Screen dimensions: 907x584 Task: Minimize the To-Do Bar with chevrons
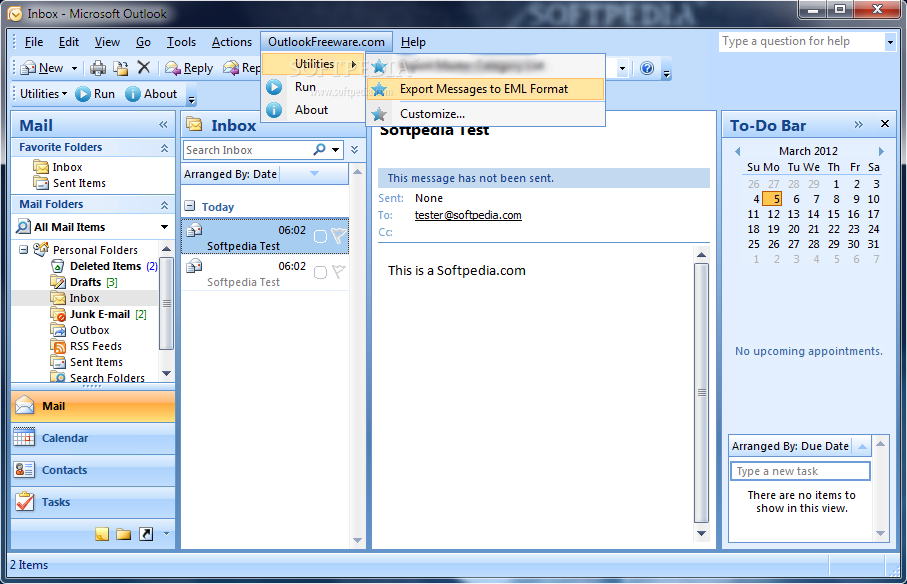pos(858,124)
